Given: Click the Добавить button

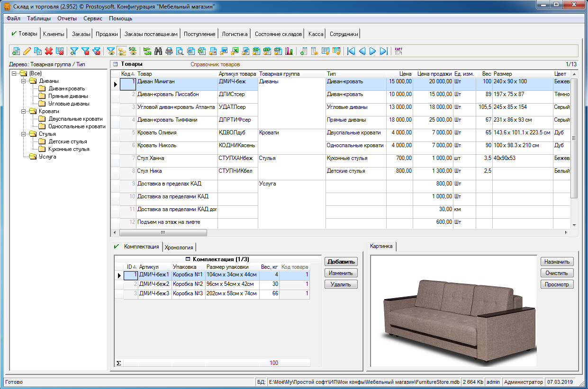Looking at the screenshot, I should coord(341,262).
